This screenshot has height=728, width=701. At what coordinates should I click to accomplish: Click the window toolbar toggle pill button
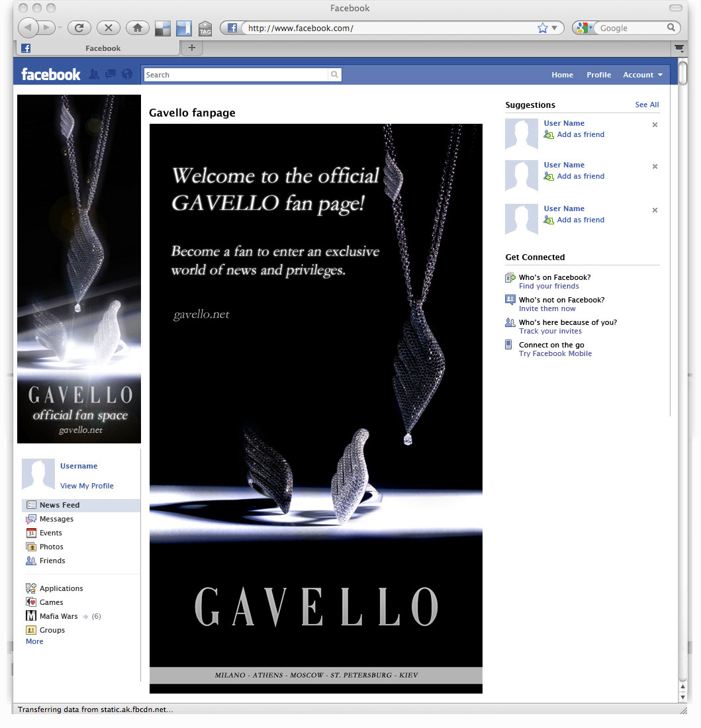[675, 8]
